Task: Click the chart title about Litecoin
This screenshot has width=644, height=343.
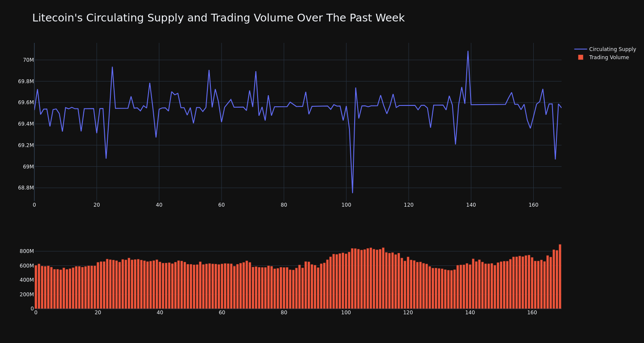Action: point(218,18)
